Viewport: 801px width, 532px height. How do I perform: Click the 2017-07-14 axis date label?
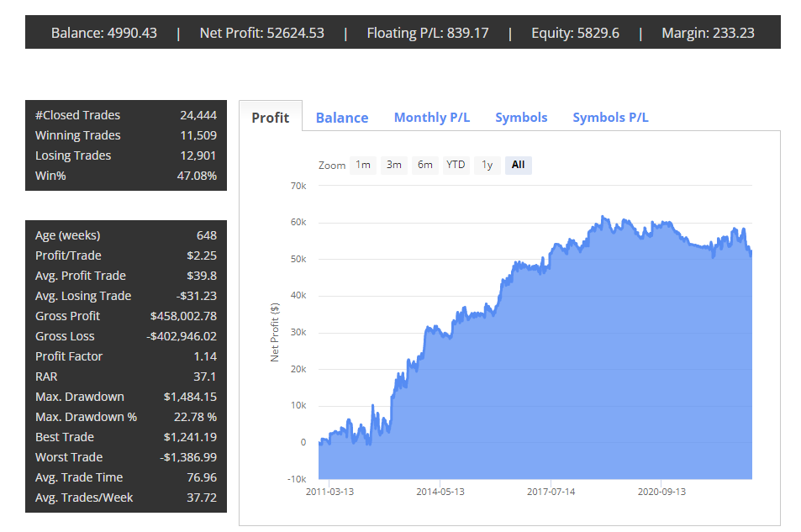click(x=551, y=492)
